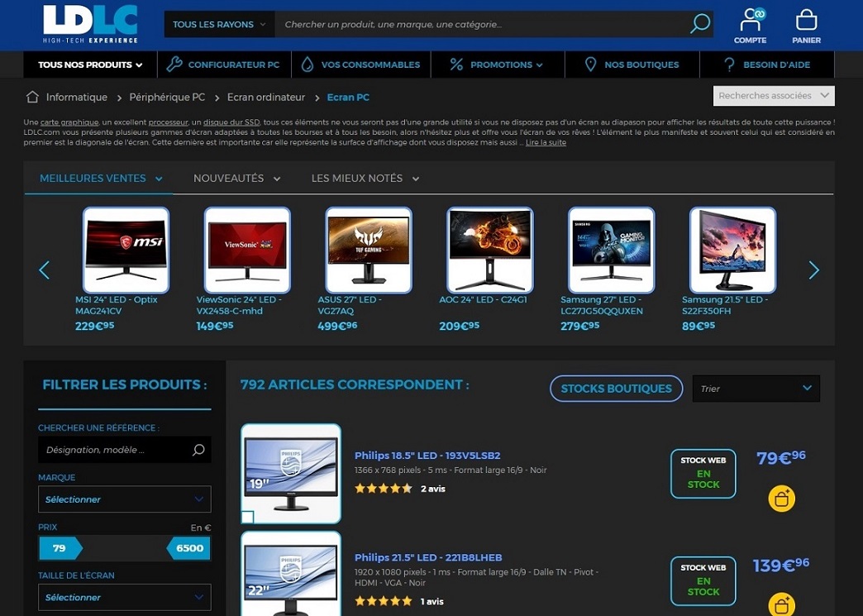This screenshot has width=863, height=616.
Task: Open Samsung 21.5" LED S22F350FH thumbnail
Action: click(732, 250)
